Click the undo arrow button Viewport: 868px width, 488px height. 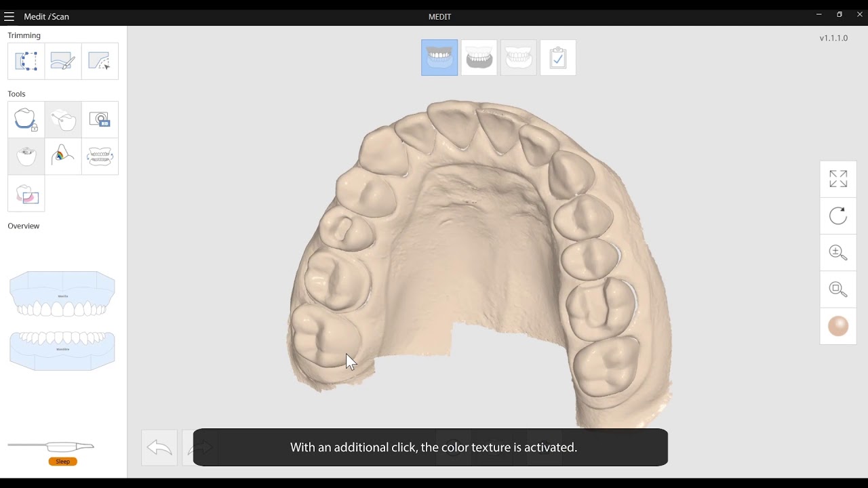click(x=159, y=447)
